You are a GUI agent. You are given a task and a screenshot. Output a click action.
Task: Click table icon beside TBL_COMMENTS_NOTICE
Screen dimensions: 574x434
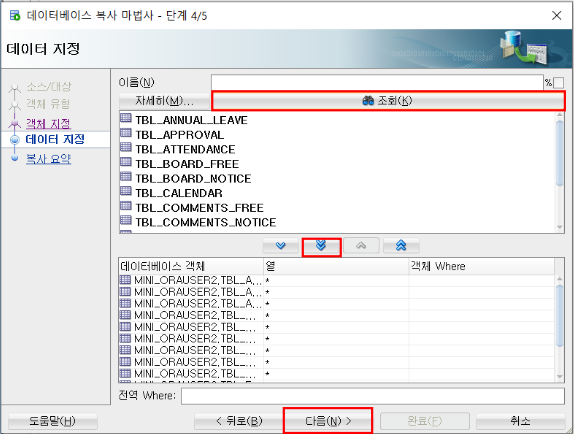[126, 220]
